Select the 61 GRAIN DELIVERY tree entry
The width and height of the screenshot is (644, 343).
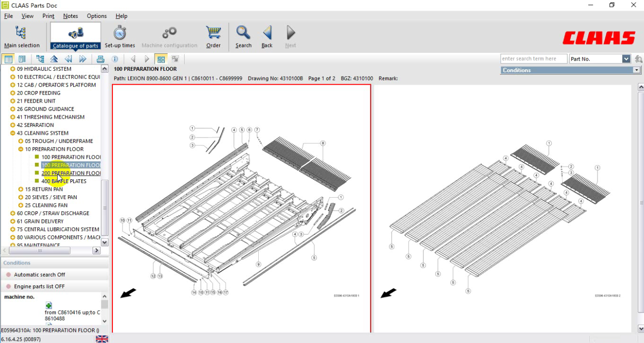pos(40,221)
